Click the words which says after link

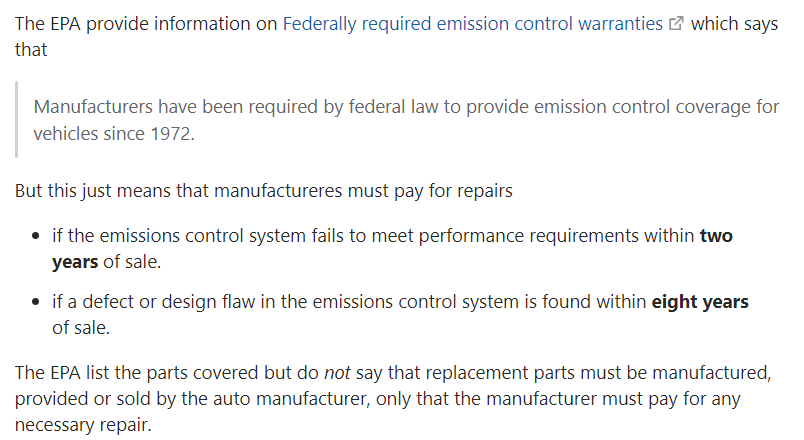pos(734,24)
